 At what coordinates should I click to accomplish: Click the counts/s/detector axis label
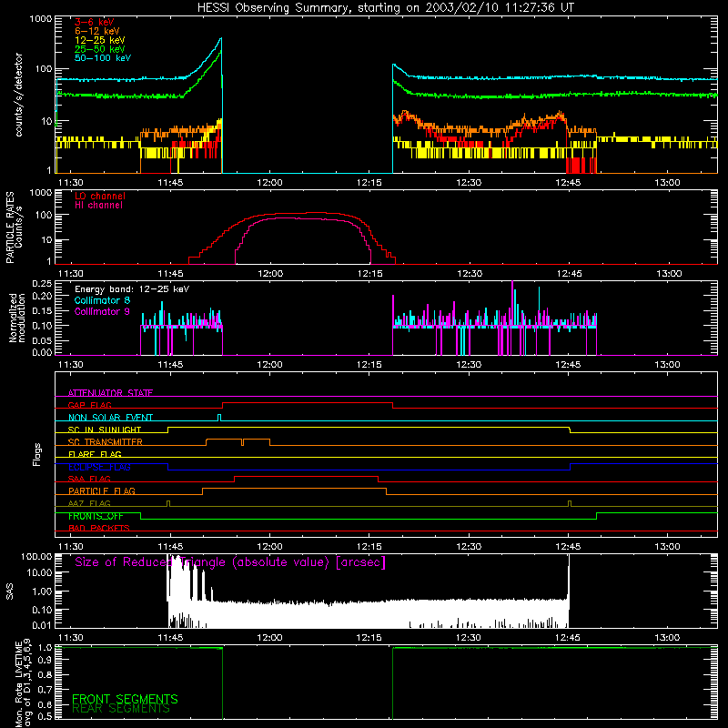(x=18, y=95)
